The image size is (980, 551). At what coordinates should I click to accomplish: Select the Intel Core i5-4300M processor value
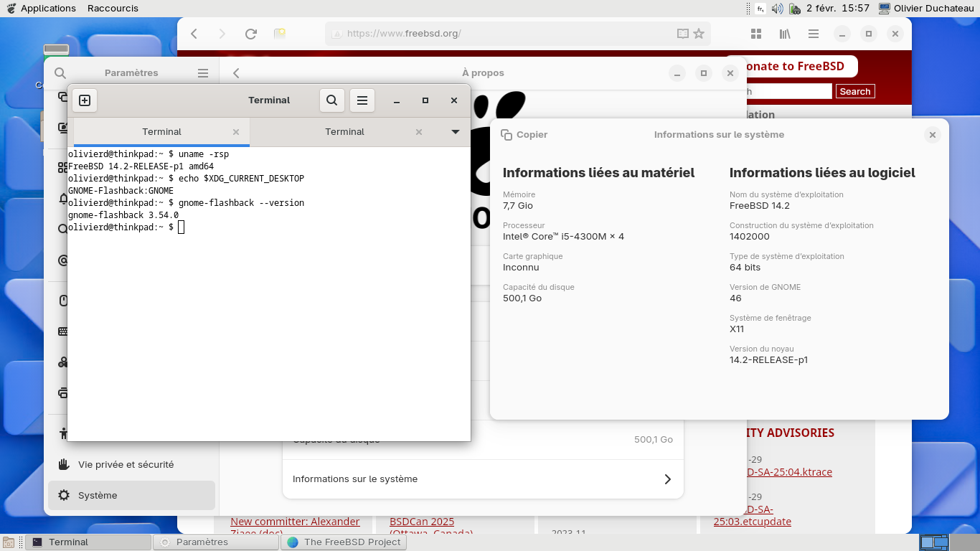click(563, 237)
